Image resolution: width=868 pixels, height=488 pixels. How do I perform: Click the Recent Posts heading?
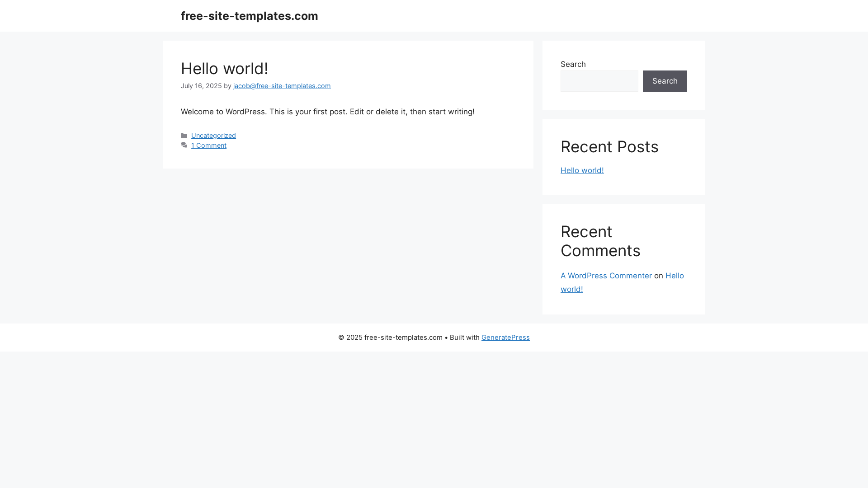tap(609, 147)
